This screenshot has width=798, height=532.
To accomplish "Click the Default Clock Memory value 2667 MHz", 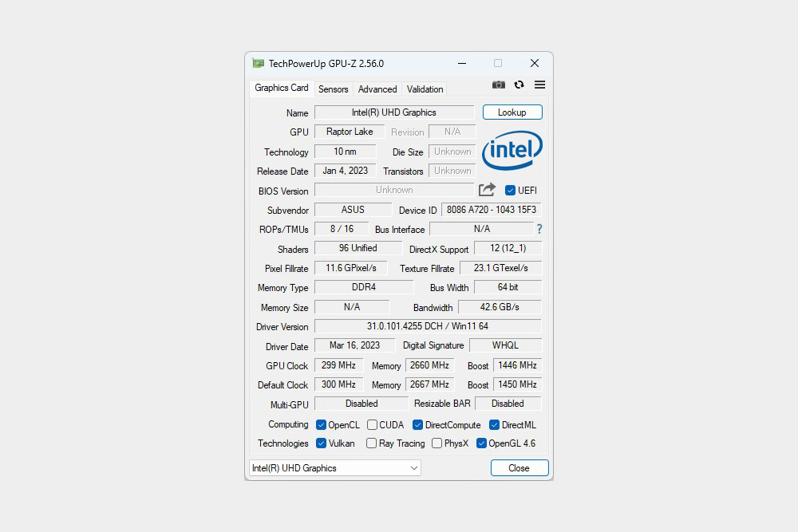I will point(429,384).
